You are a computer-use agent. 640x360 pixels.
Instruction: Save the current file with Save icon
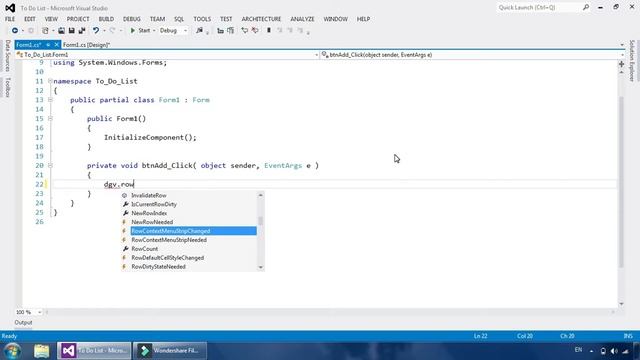[x=71, y=31]
